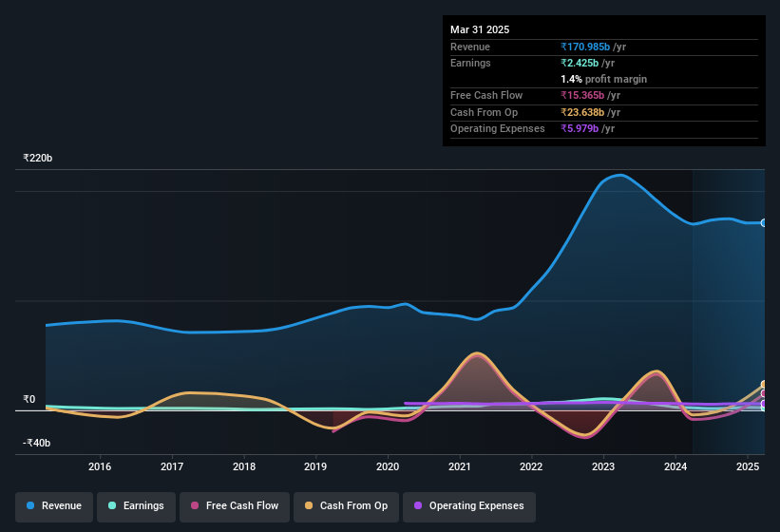Click the ₹23.638b cash from op value

coord(582,112)
